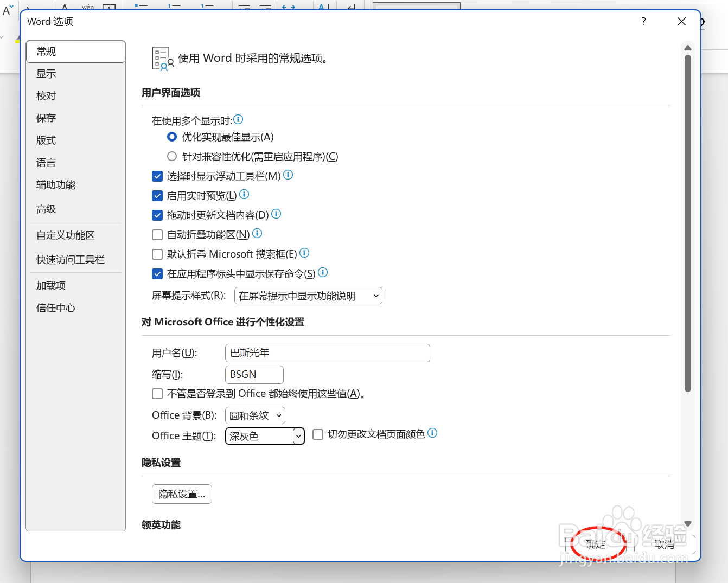The image size is (728, 583).
Task: Uncheck 拖动时更新文档内容 checkbox
Action: click(x=157, y=215)
